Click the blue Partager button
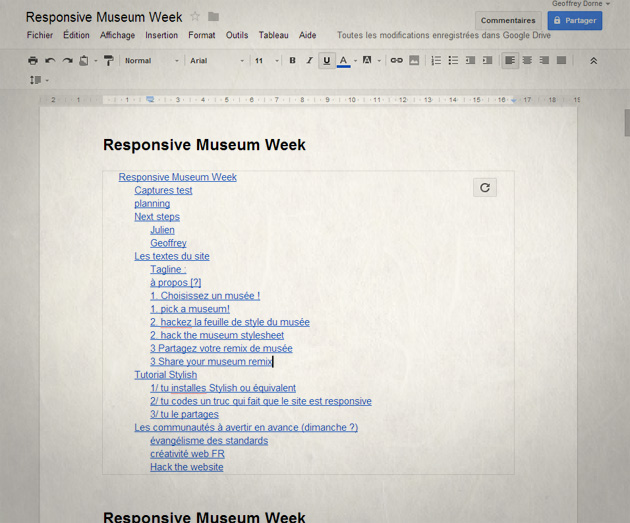 pos(575,20)
